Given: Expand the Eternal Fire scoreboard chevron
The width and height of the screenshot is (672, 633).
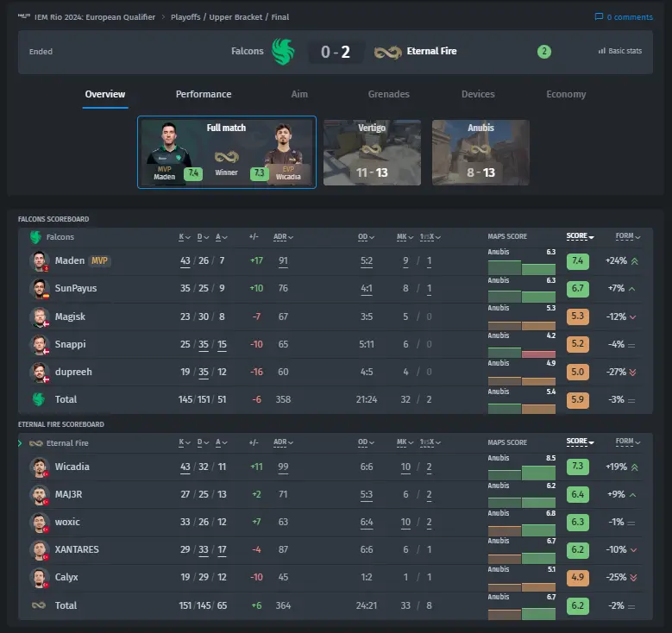Looking at the screenshot, I should point(20,443).
